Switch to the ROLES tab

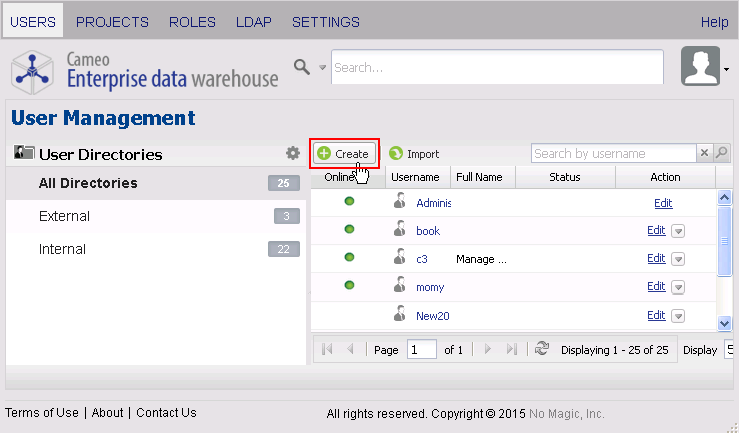pyautogui.click(x=192, y=22)
